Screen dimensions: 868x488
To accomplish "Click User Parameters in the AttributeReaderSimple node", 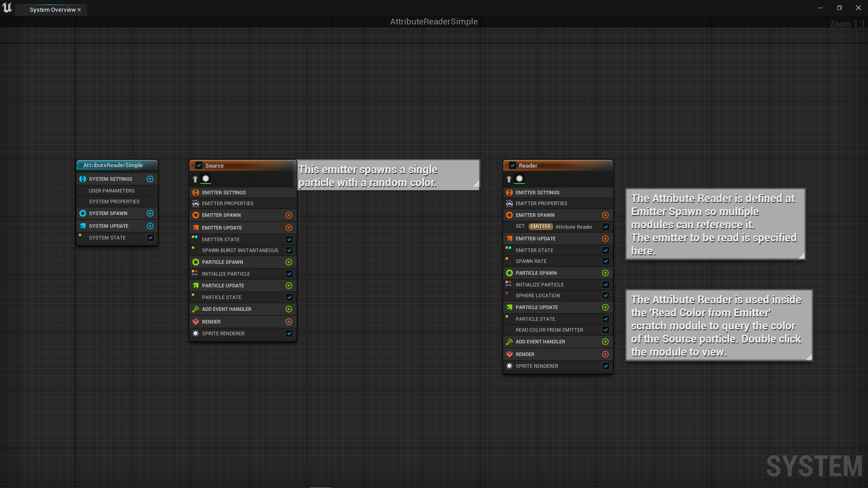I will (x=111, y=190).
